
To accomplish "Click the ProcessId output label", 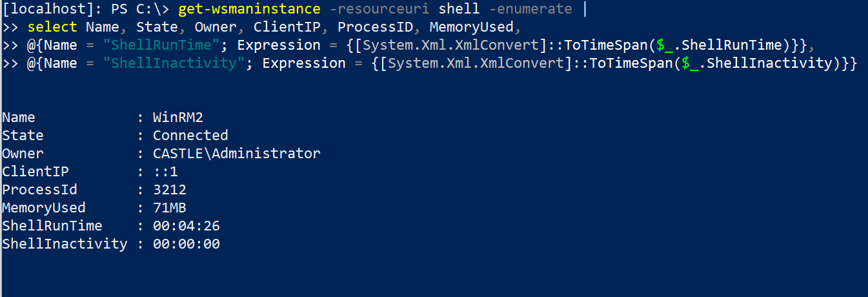I will 39,190.
